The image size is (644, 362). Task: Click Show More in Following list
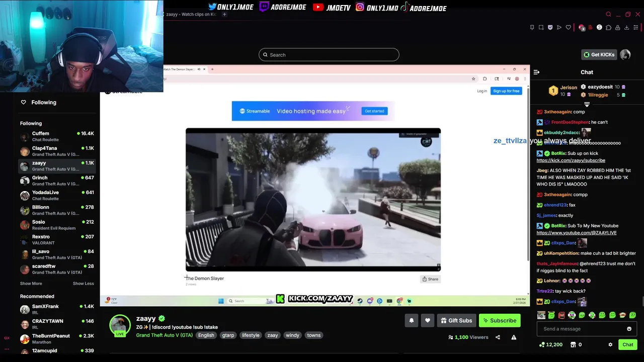[31, 284]
